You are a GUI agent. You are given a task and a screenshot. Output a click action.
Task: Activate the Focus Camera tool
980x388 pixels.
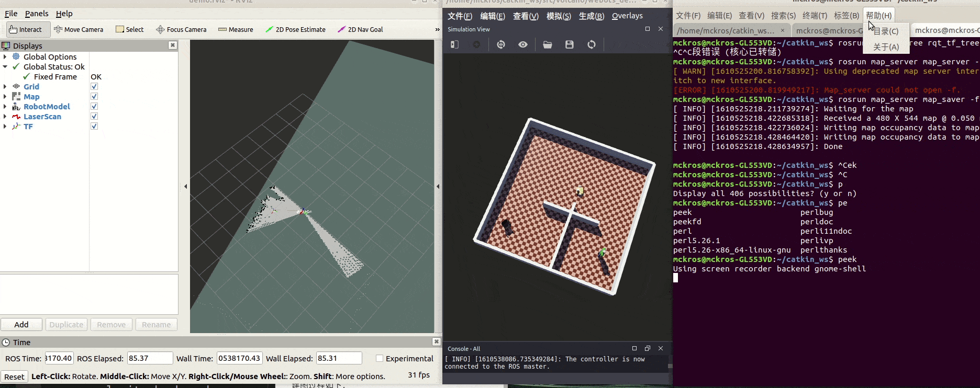point(181,30)
